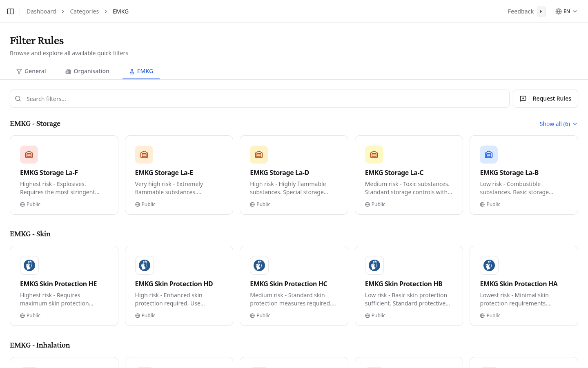Expand Show all (6) for EMKG - Storage
The image size is (588, 368).
[554, 123]
